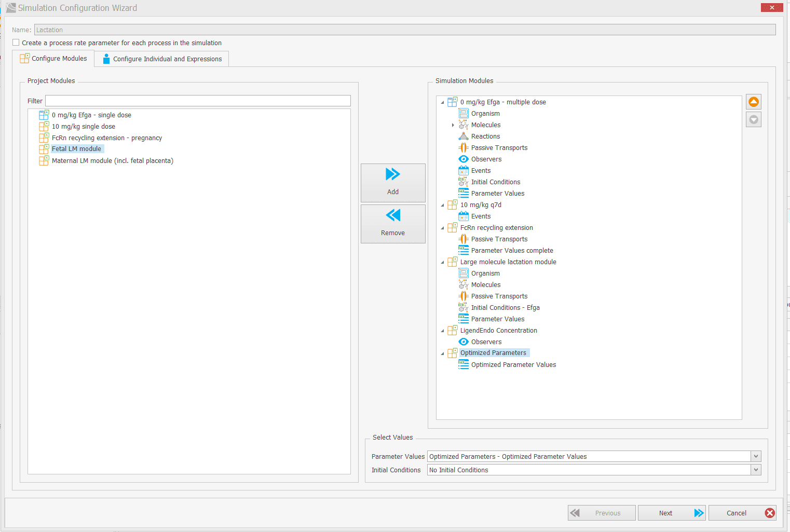Collapse the Optimized Parameters node
790x532 pixels.
coord(443,353)
